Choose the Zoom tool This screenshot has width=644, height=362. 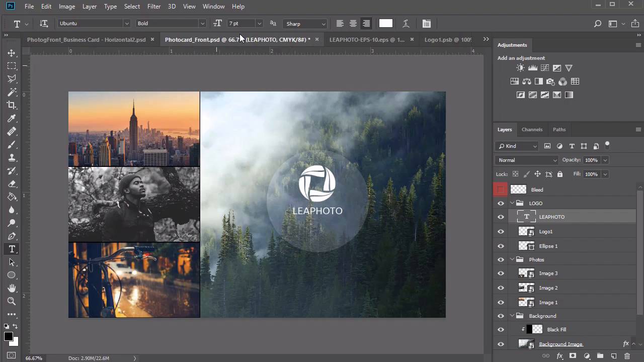12,301
